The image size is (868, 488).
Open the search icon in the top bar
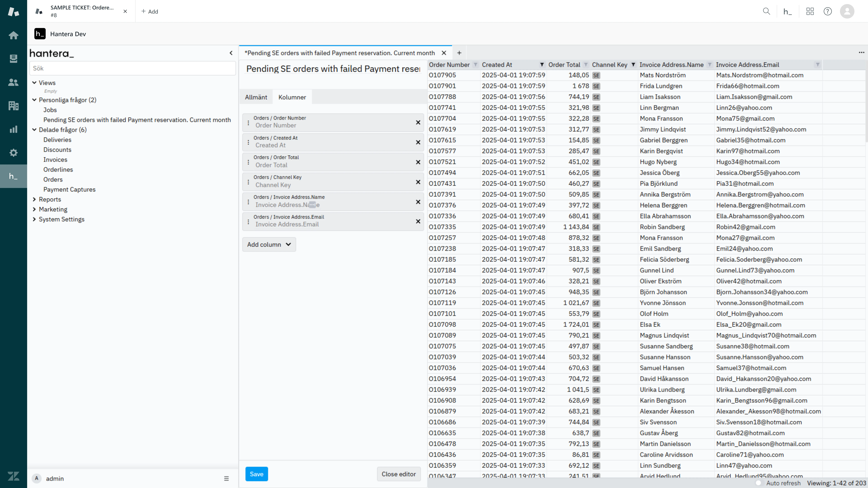pos(766,11)
